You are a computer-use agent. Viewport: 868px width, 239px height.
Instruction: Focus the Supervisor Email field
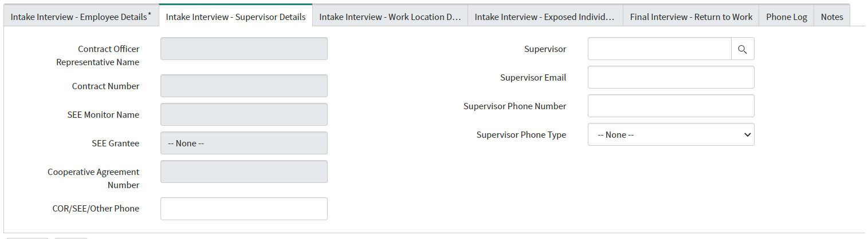pyautogui.click(x=671, y=78)
